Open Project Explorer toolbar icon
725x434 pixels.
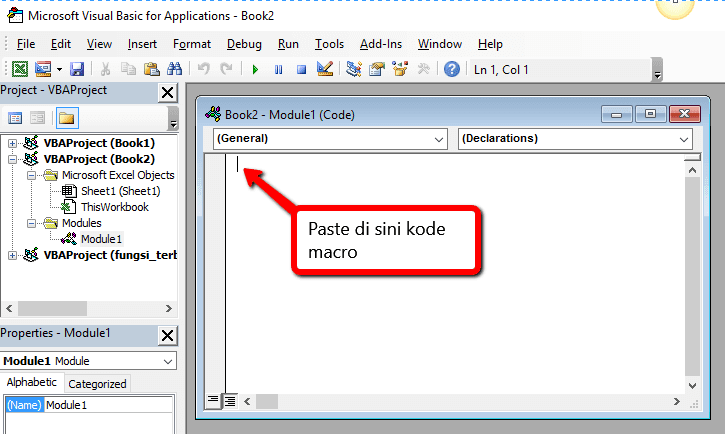tap(354, 69)
